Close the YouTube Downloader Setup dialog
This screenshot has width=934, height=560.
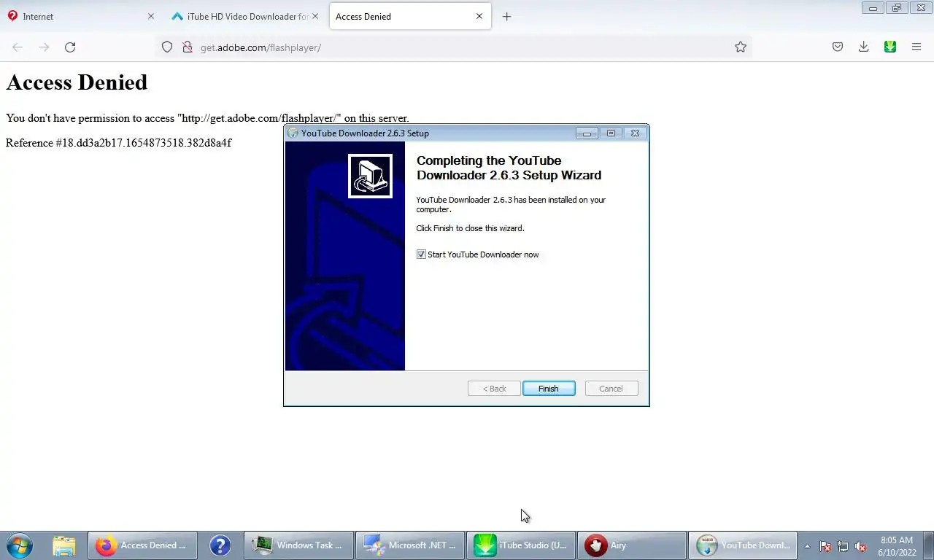635,133
